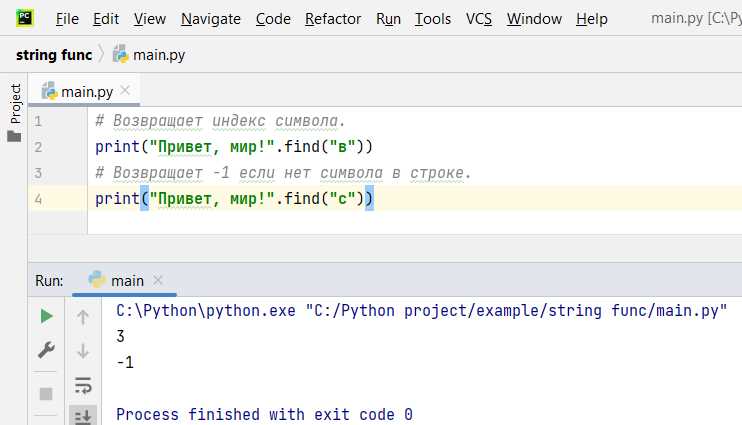Screen dimensions: 742x425
Task: Click the PyCharm logo icon
Action: click(25, 18)
